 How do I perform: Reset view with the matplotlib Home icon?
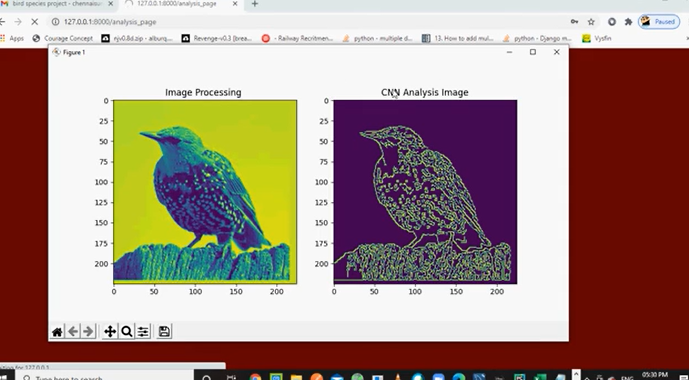click(x=57, y=332)
